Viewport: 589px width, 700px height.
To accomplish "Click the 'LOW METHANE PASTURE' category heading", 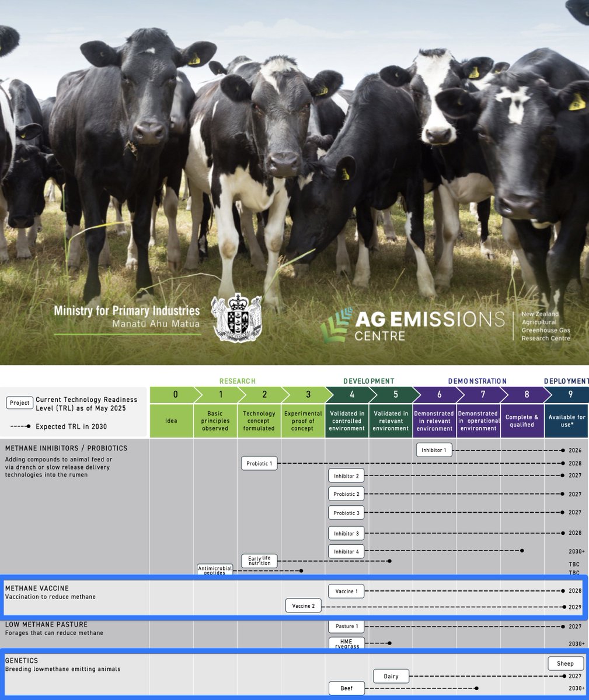I will pos(46,625).
